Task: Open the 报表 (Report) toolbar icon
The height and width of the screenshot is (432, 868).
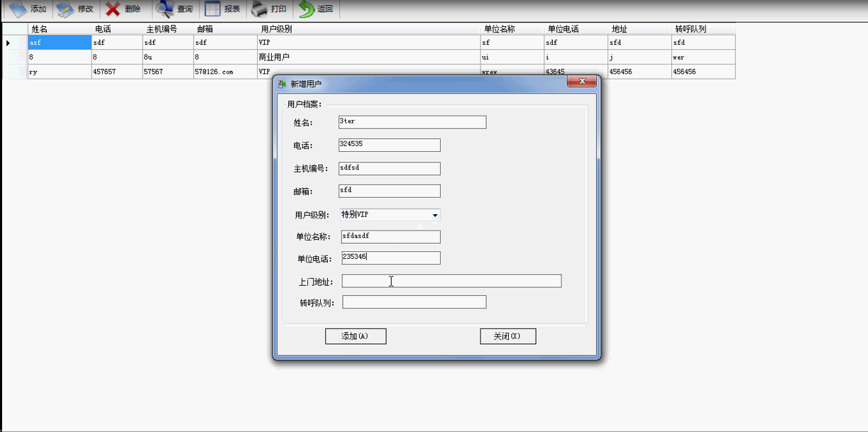Action: click(211, 9)
